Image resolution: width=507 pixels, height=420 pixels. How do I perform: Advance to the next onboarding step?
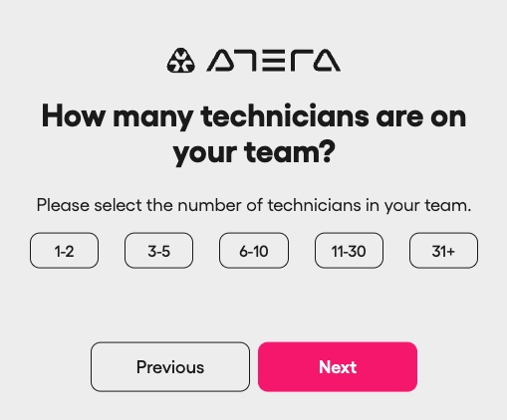338,367
